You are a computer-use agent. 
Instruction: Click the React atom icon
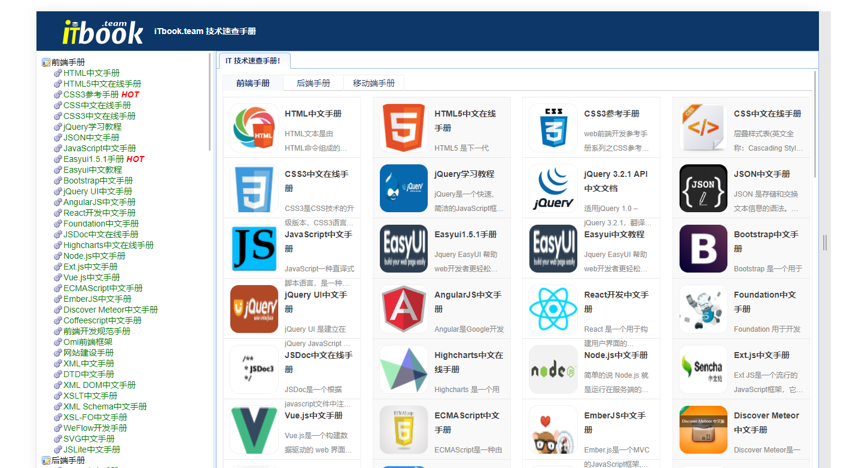(553, 310)
